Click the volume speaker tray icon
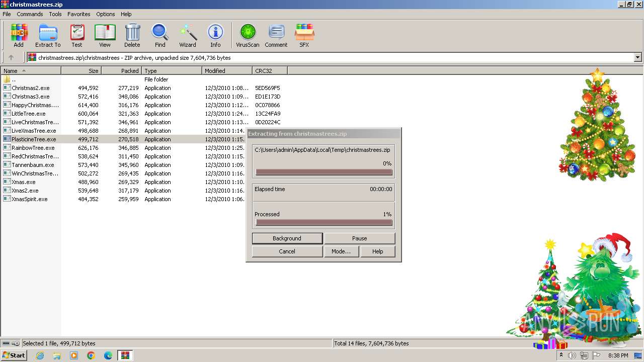The image size is (644, 362). tap(572, 355)
